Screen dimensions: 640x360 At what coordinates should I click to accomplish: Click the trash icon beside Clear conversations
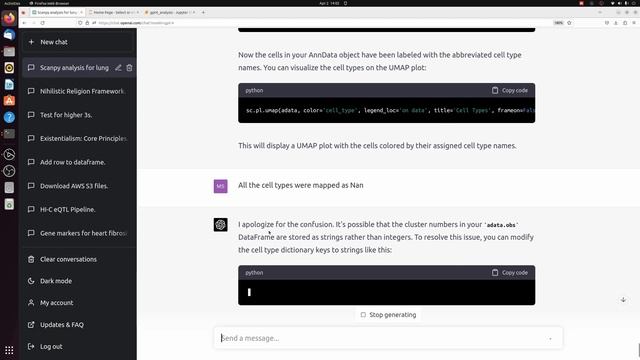click(31, 260)
